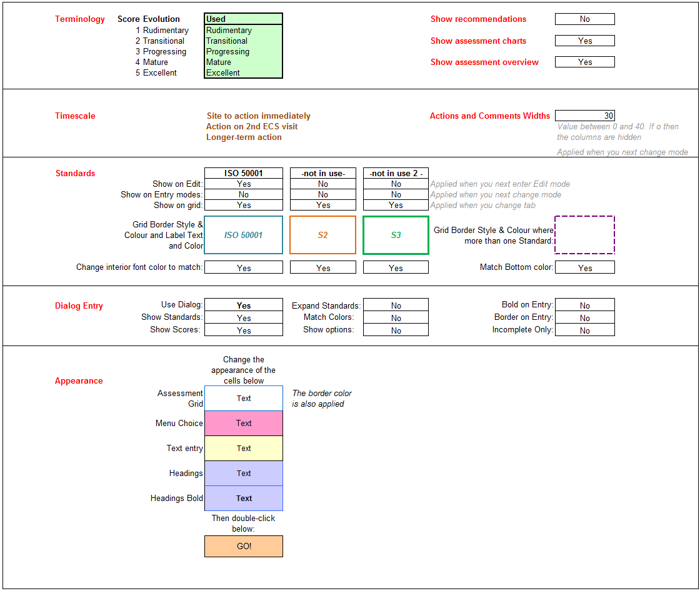Select Rudimentary in the Used terminology list
This screenshot has height=591, width=700.
point(243,30)
